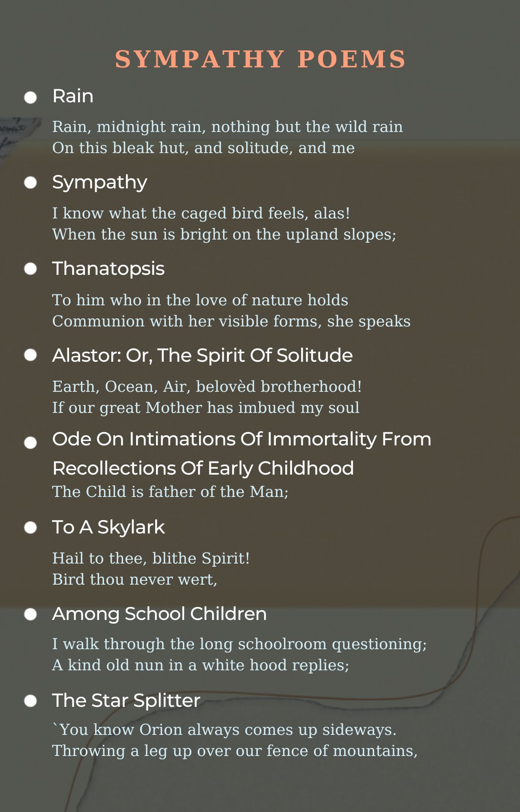Select the bullet next to To A Skylark
520x812 pixels.
point(30,527)
